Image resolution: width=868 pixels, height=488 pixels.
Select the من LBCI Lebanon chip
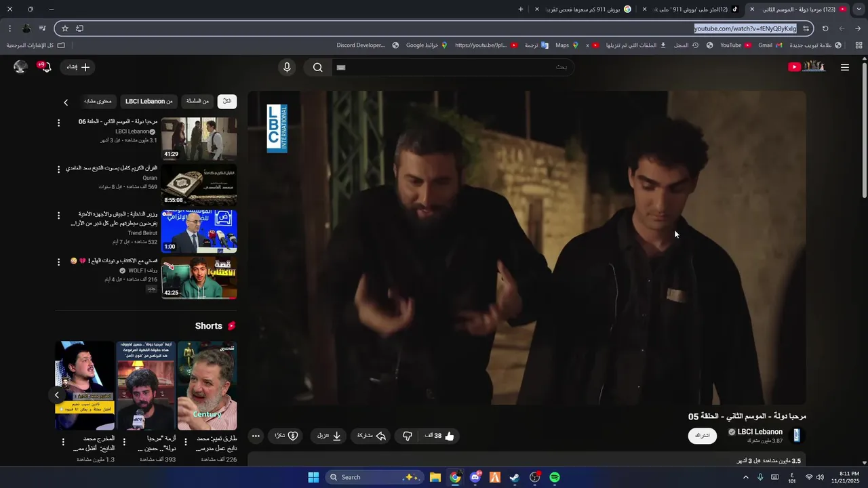click(x=149, y=101)
